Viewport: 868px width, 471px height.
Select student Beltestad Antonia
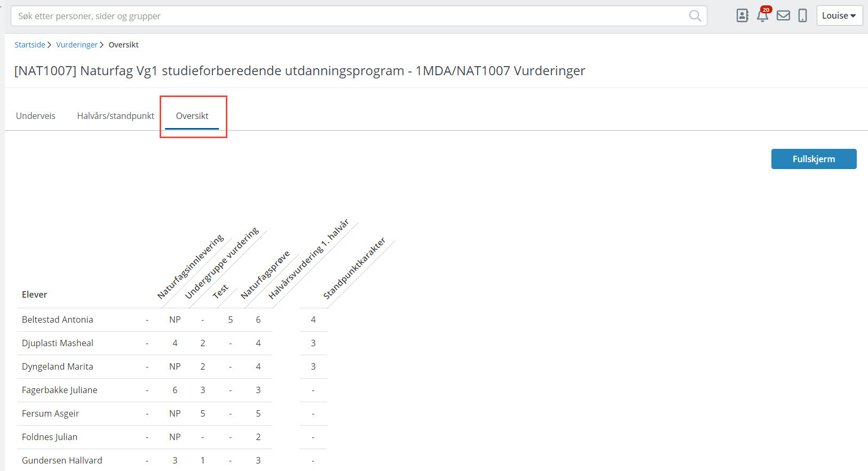[x=58, y=320]
